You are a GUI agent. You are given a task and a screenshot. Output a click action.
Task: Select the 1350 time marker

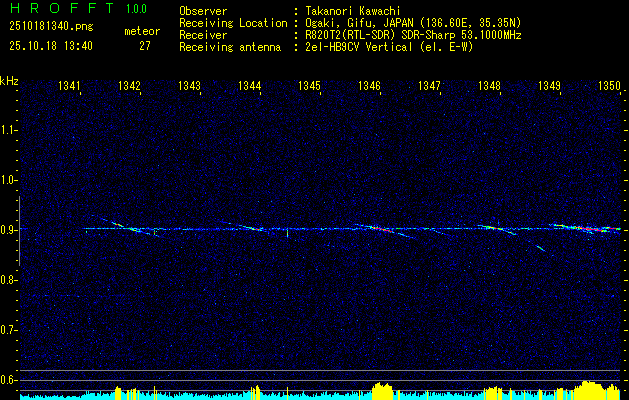(609, 87)
